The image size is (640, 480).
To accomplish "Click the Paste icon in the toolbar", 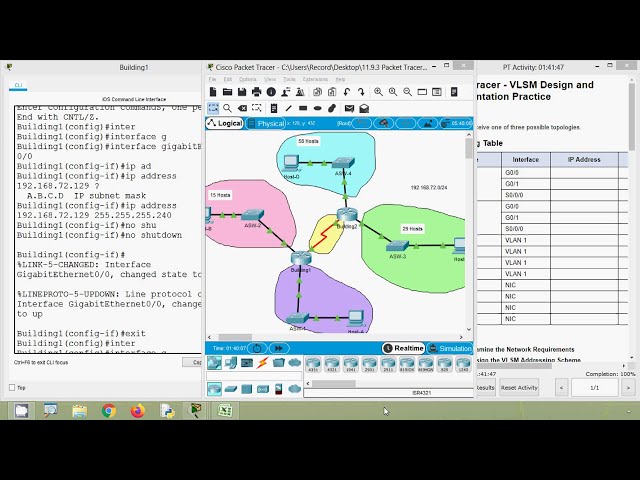I will coord(332,92).
